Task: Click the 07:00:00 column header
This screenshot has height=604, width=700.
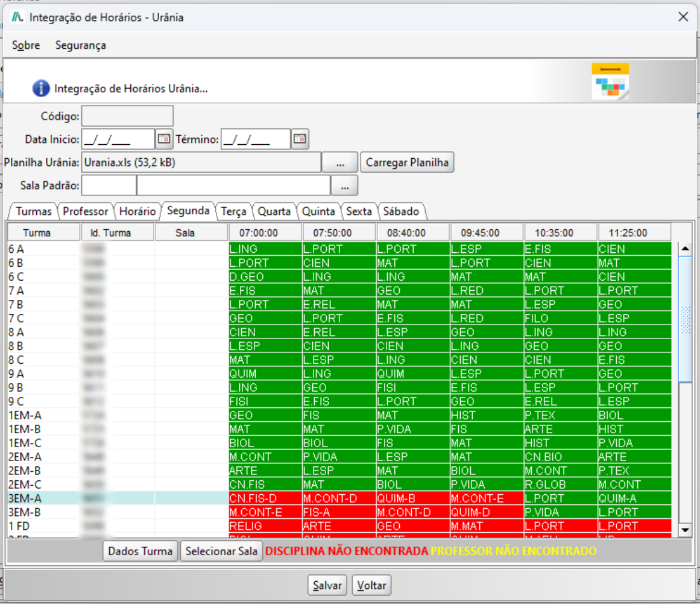Action: (x=265, y=233)
